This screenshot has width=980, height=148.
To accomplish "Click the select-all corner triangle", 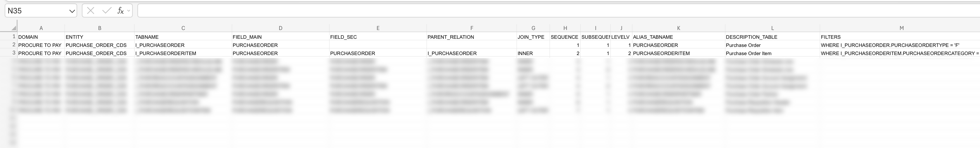I will [x=14, y=28].
